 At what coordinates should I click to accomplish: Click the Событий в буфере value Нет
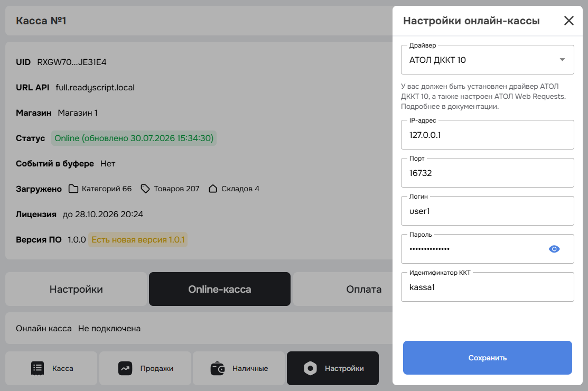pos(108,163)
